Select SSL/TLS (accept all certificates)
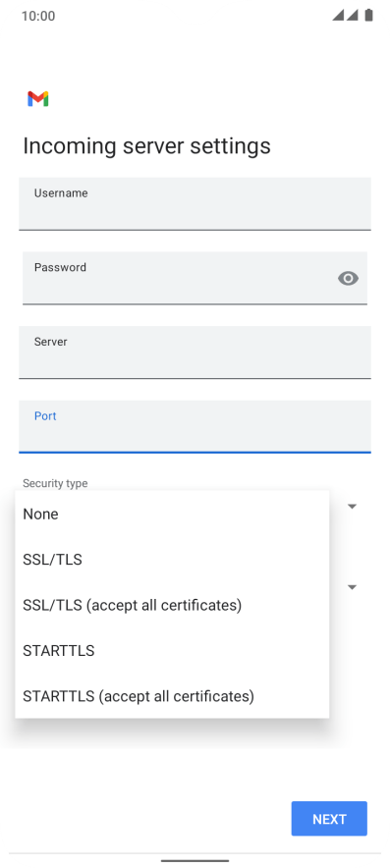390x868 pixels. point(172,605)
